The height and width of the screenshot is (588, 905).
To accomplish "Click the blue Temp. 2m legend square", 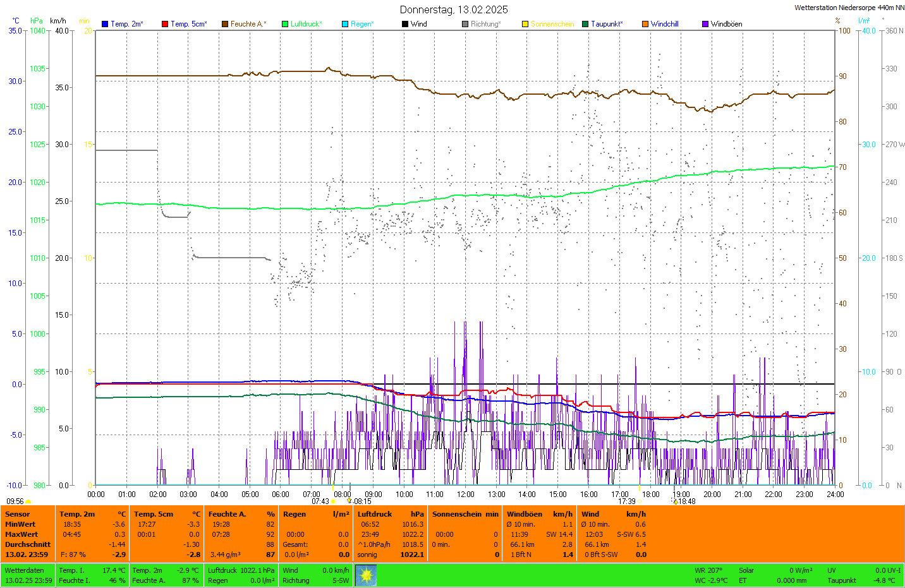I will [x=105, y=24].
